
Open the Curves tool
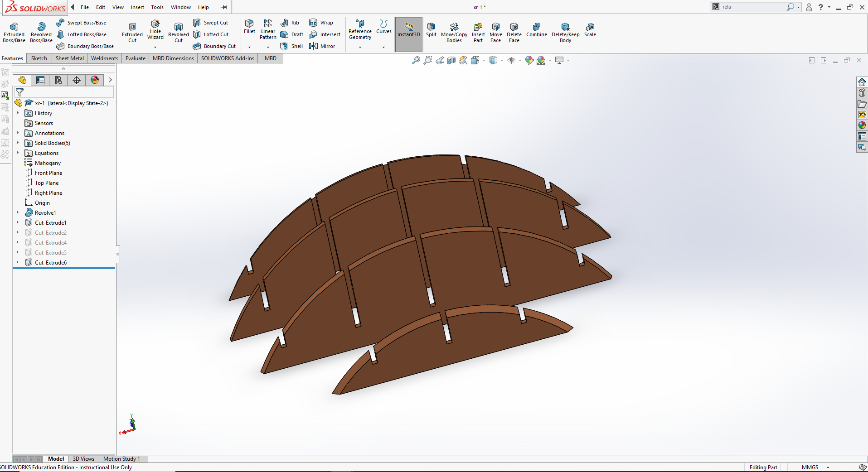pos(383,27)
